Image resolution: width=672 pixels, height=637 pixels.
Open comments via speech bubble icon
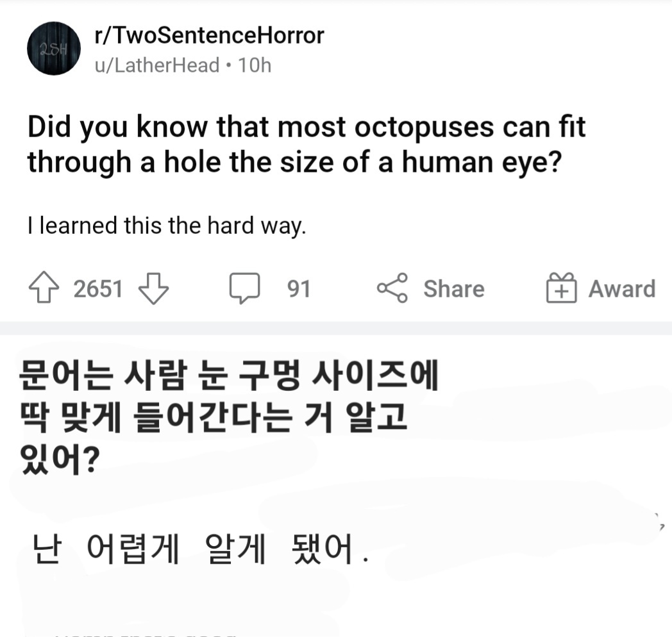pos(245,288)
